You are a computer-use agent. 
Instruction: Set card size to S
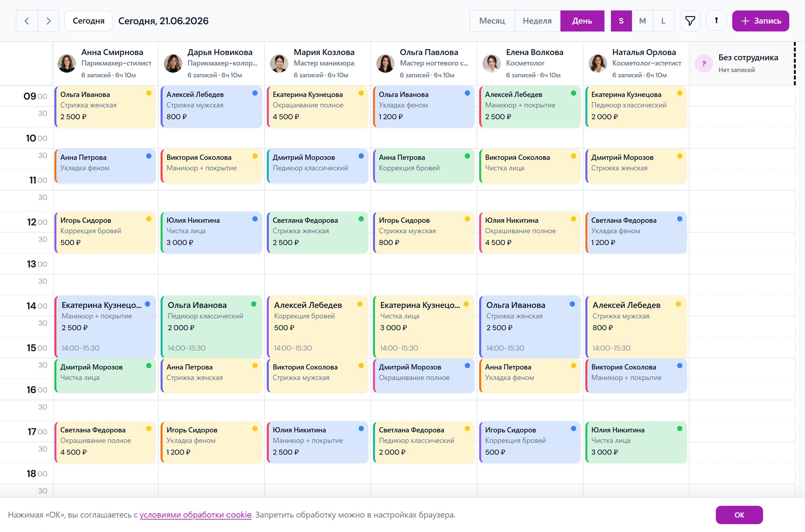[621, 21]
